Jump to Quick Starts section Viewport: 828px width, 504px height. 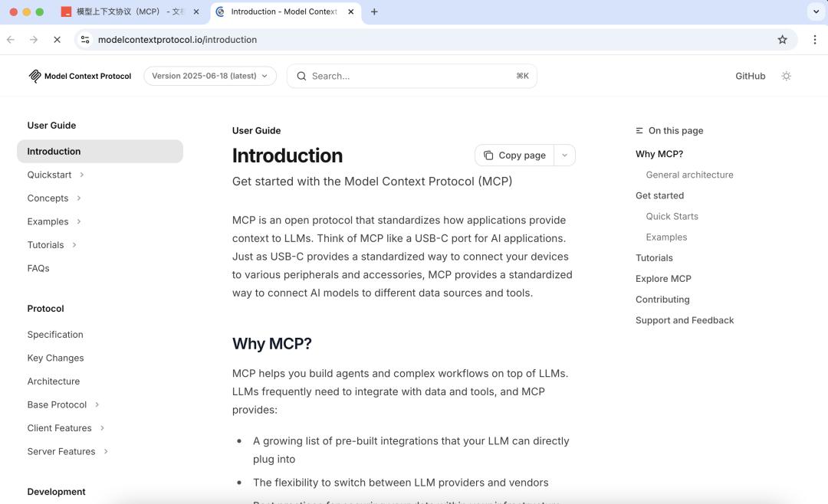[x=672, y=216]
